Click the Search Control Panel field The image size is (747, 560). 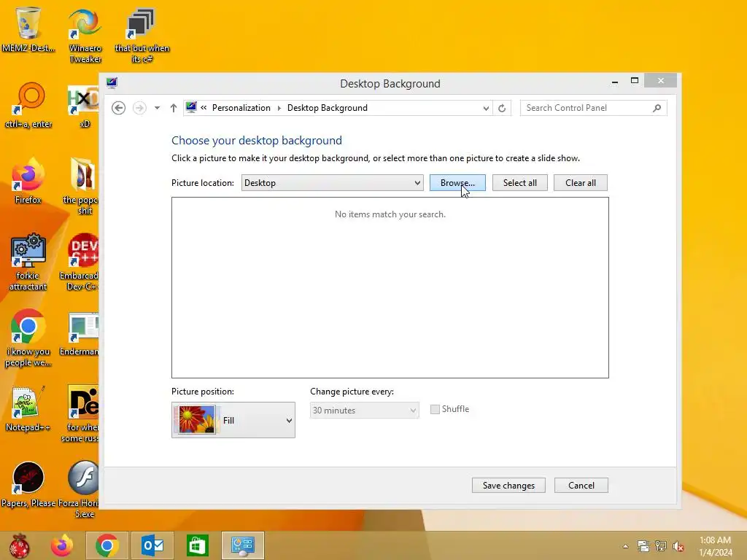pos(593,108)
